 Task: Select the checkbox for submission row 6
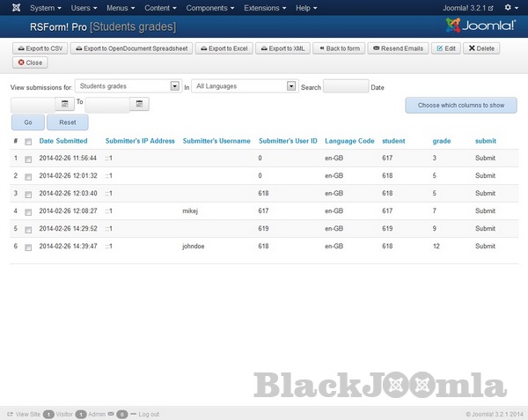coord(28,247)
